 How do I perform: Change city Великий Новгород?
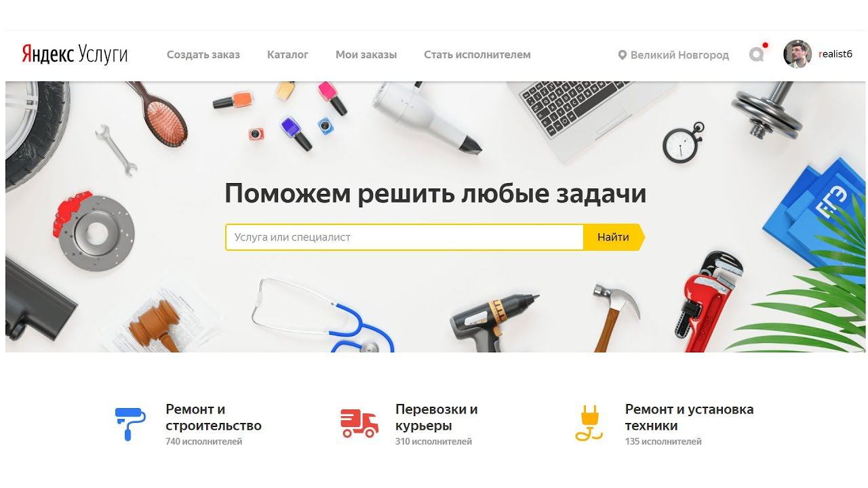[x=679, y=55]
